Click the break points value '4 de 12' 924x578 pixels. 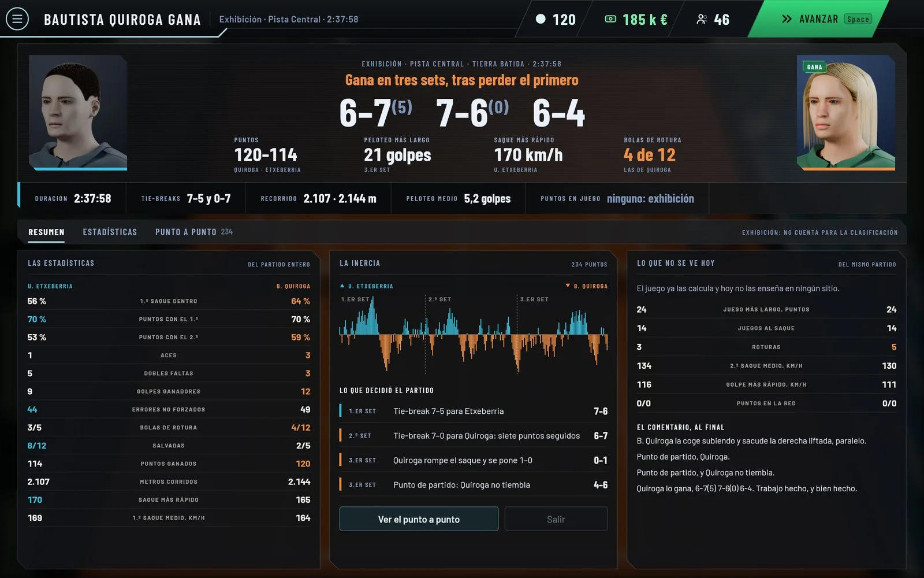650,155
